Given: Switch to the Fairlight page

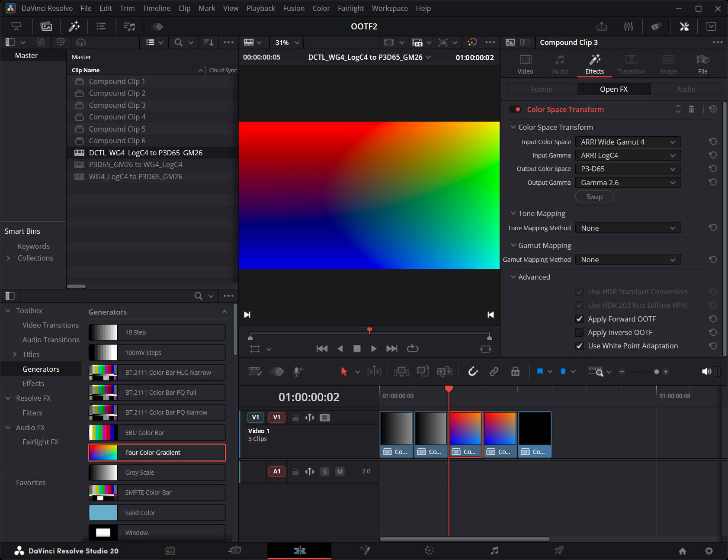Looking at the screenshot, I should pos(494,550).
